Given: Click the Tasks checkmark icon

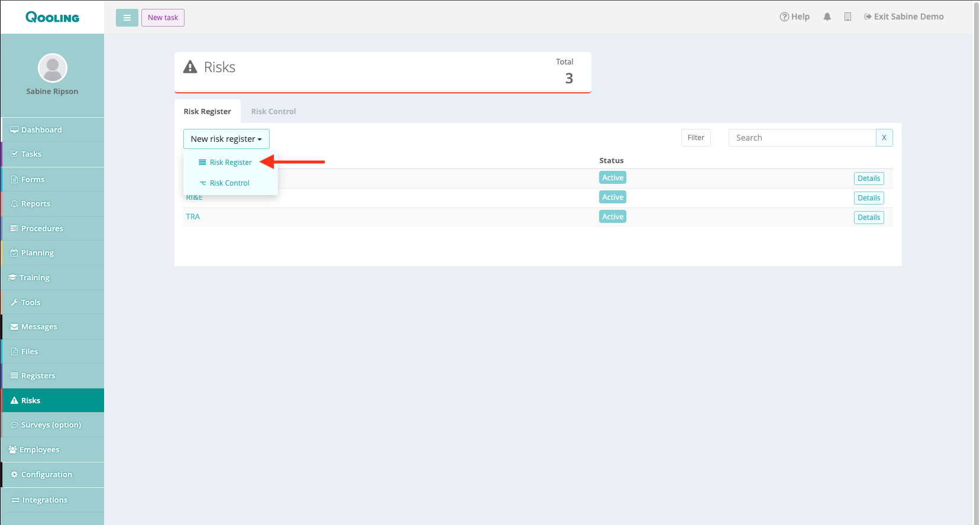Looking at the screenshot, I should click(x=14, y=154).
